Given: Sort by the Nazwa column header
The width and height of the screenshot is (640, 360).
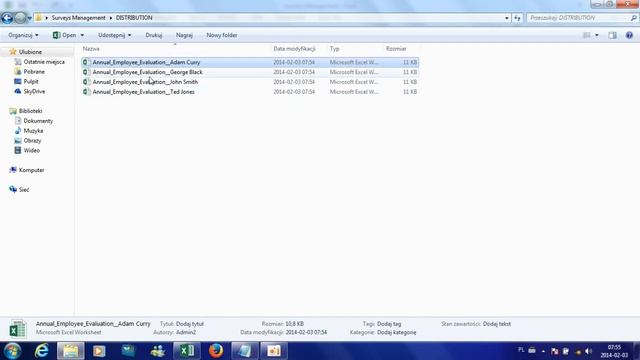Looking at the screenshot, I should (x=91, y=49).
